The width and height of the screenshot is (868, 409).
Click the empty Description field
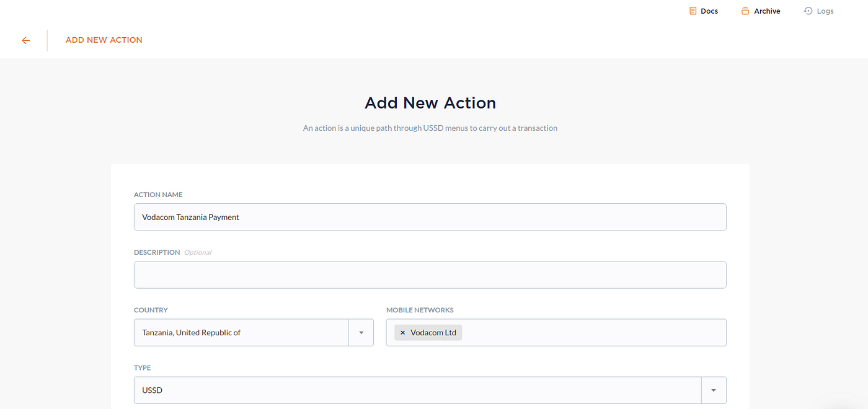(430, 275)
